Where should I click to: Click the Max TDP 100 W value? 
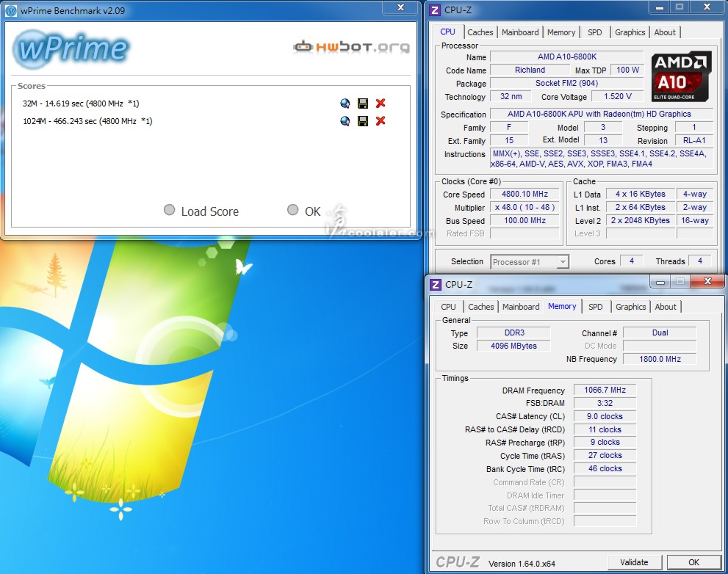627,70
